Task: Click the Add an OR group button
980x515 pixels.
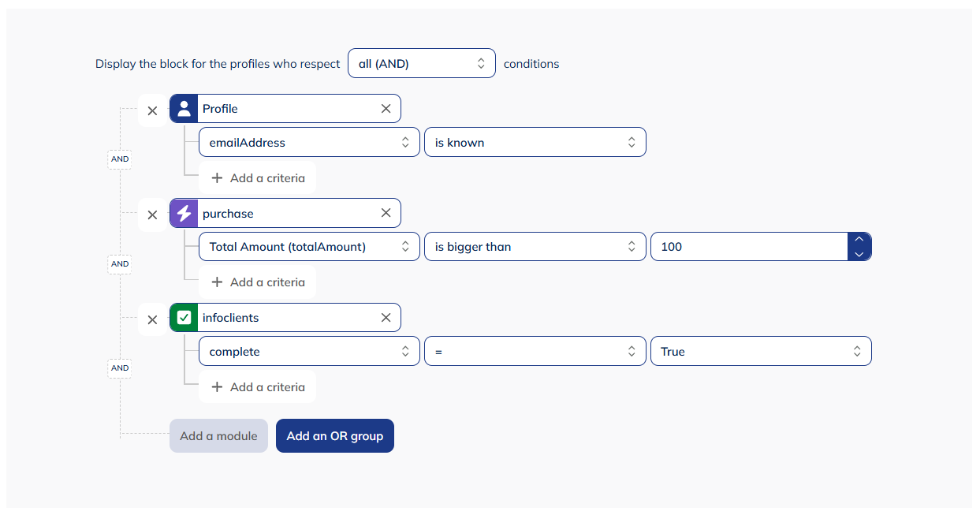Action: (x=334, y=435)
